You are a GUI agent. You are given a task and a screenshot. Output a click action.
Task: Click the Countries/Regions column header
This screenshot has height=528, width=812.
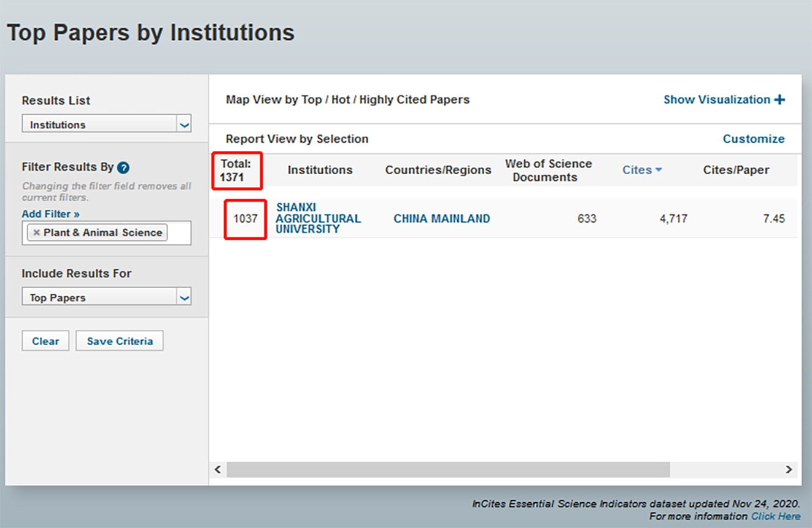pos(438,170)
